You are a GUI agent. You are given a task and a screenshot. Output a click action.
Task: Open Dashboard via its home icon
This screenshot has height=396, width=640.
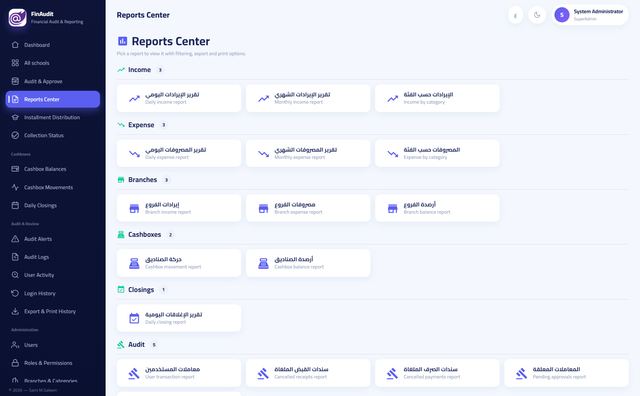[15, 45]
